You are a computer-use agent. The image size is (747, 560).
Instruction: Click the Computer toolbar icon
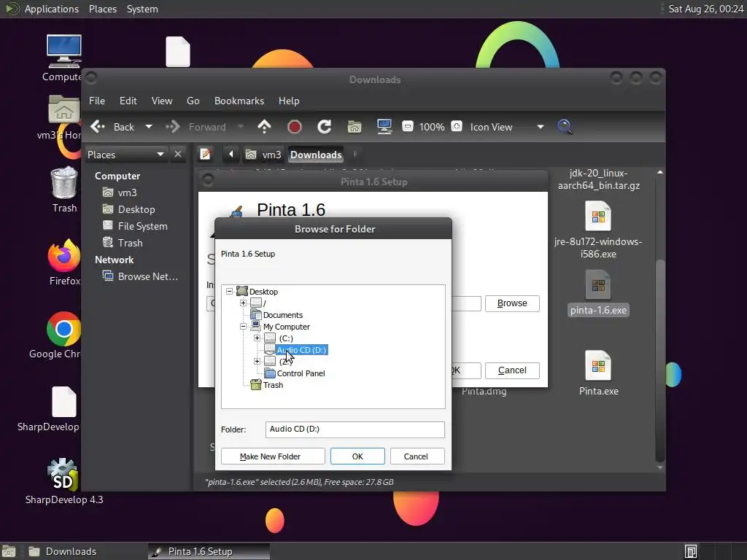click(x=384, y=127)
